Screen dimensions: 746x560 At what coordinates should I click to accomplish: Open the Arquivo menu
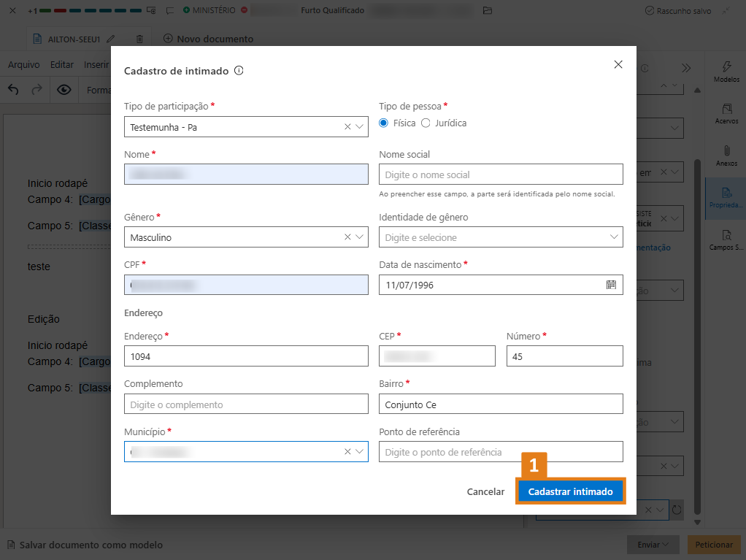23,65
